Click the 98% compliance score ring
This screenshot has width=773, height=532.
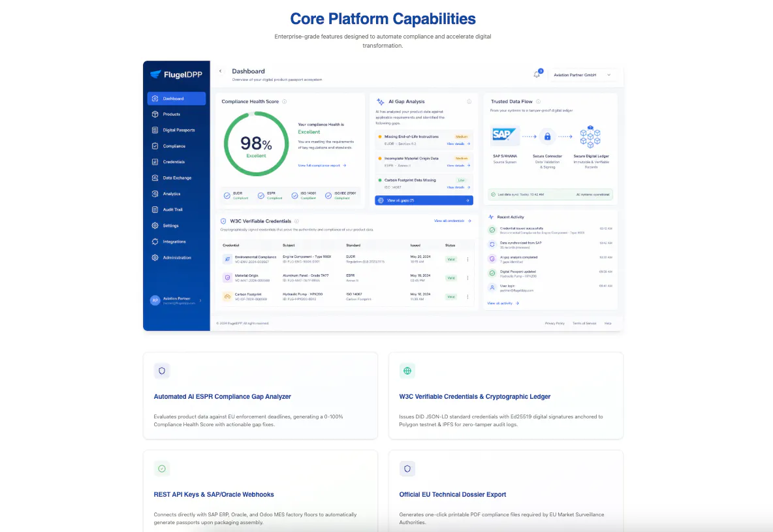[257, 144]
